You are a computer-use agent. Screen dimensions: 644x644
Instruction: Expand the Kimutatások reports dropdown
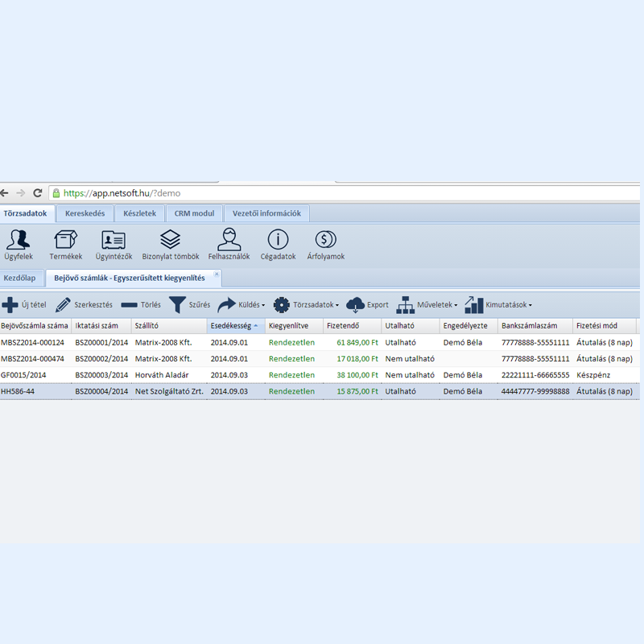click(498, 305)
